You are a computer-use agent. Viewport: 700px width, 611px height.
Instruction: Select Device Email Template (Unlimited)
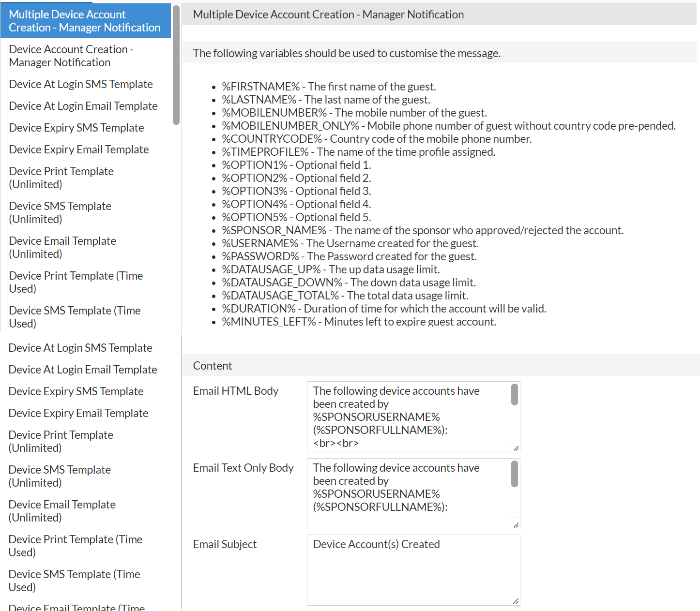(x=62, y=247)
